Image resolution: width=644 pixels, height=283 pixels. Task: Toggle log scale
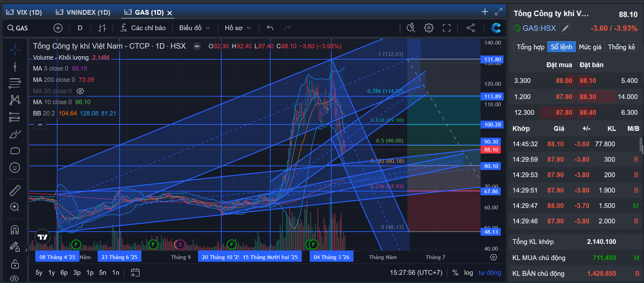468,273
